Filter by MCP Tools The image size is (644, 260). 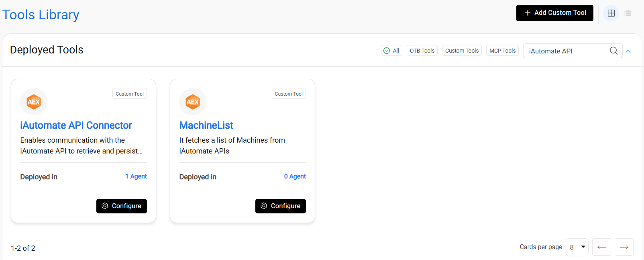point(502,51)
